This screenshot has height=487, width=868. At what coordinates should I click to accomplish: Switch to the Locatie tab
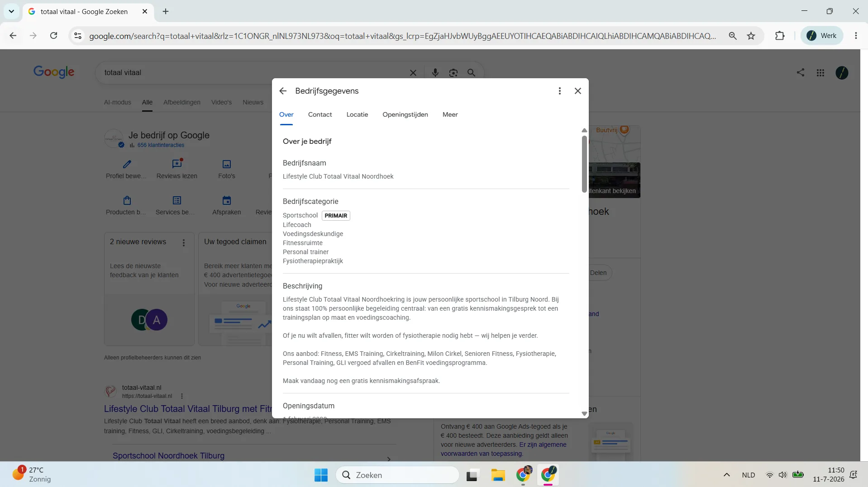(357, 114)
